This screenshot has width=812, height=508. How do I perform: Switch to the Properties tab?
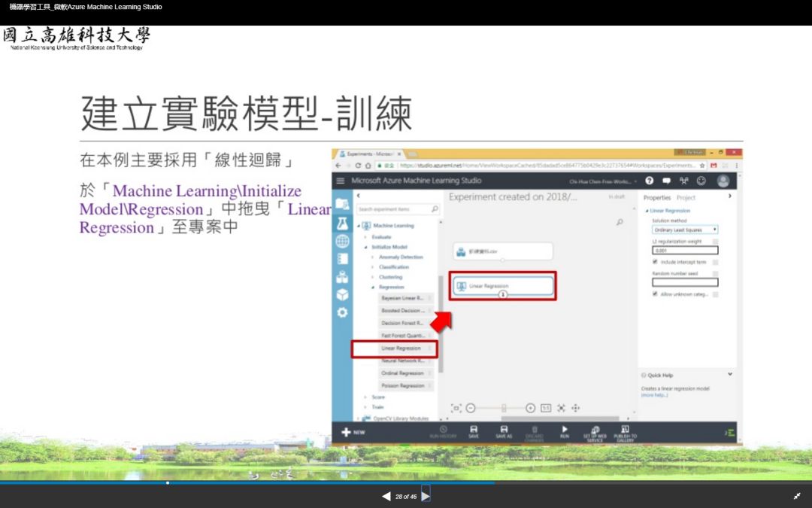[656, 197]
